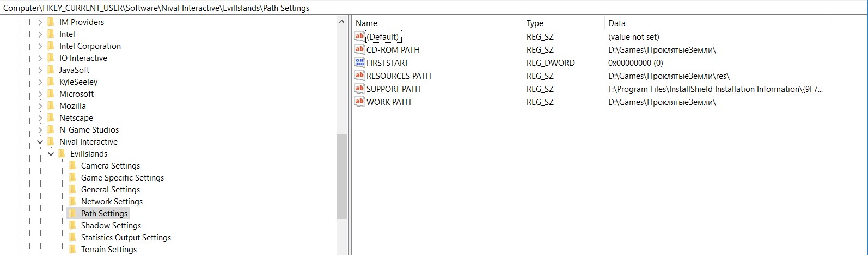Viewport: 868px width, 255px height.
Task: Click the string icon beside CD-ROM PATH
Action: click(359, 49)
